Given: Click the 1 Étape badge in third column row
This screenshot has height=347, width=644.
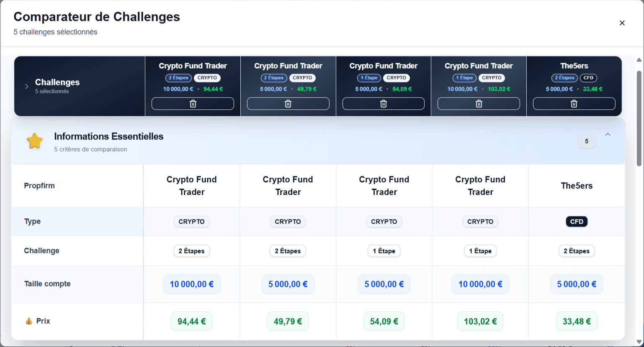Looking at the screenshot, I should click(x=384, y=251).
